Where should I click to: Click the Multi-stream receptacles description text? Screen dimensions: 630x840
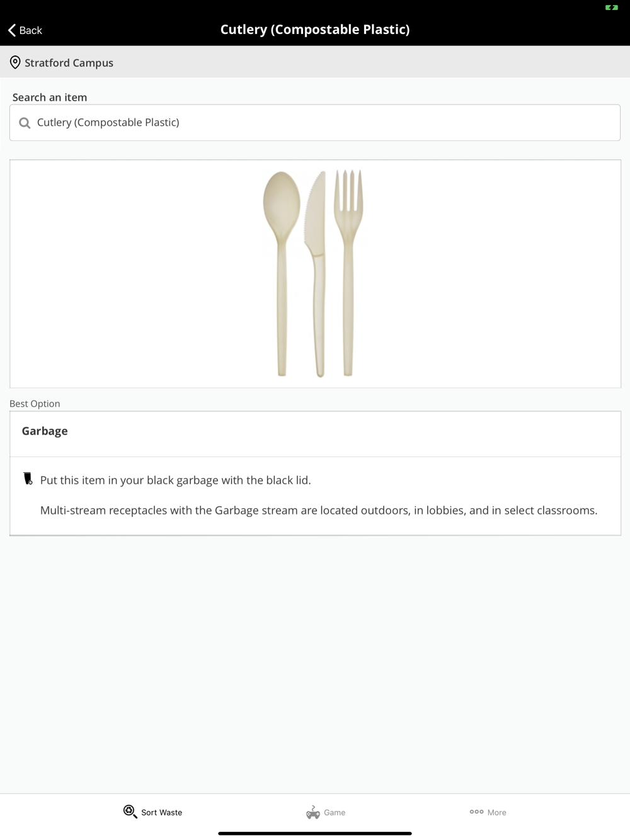coord(319,511)
